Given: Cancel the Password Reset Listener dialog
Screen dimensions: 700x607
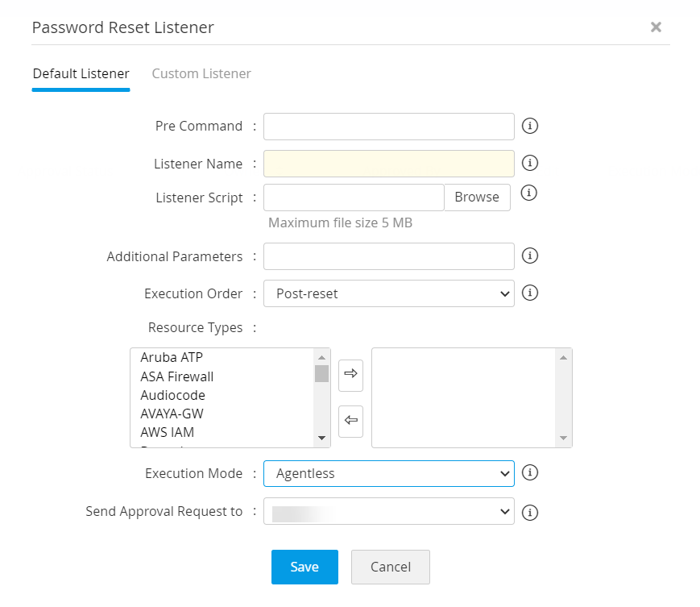Looking at the screenshot, I should (390, 567).
